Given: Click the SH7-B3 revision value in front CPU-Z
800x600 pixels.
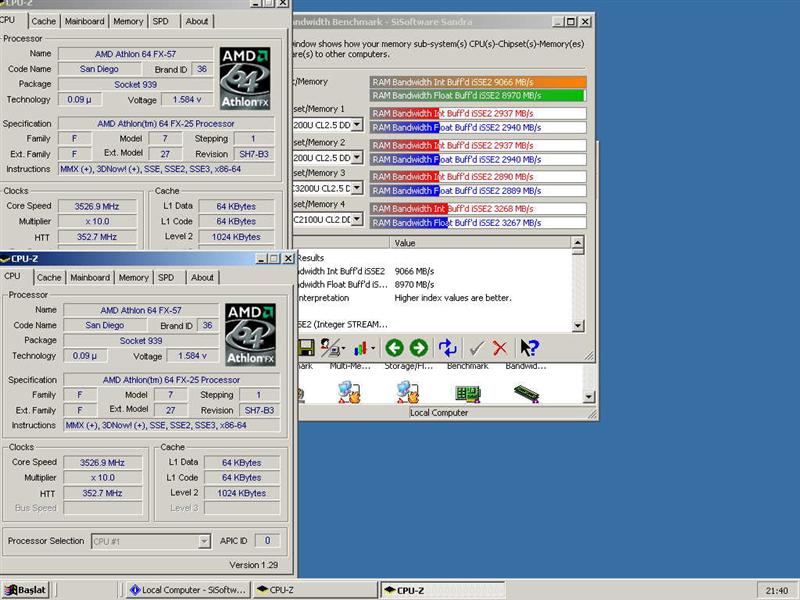Looking at the screenshot, I should [x=259, y=410].
